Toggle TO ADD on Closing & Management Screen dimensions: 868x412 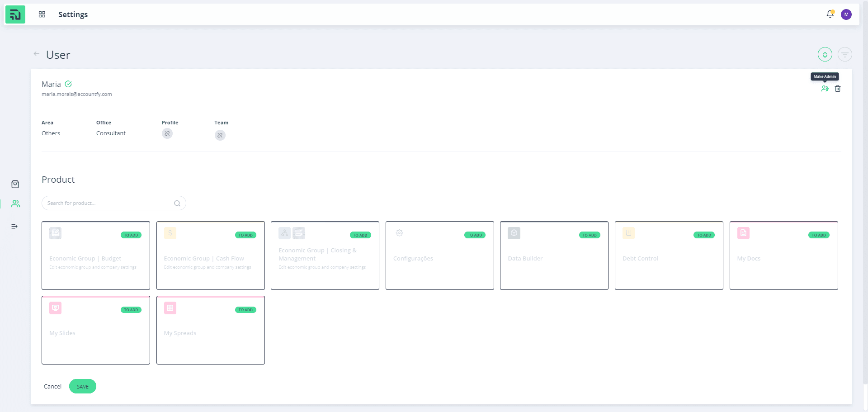(360, 235)
